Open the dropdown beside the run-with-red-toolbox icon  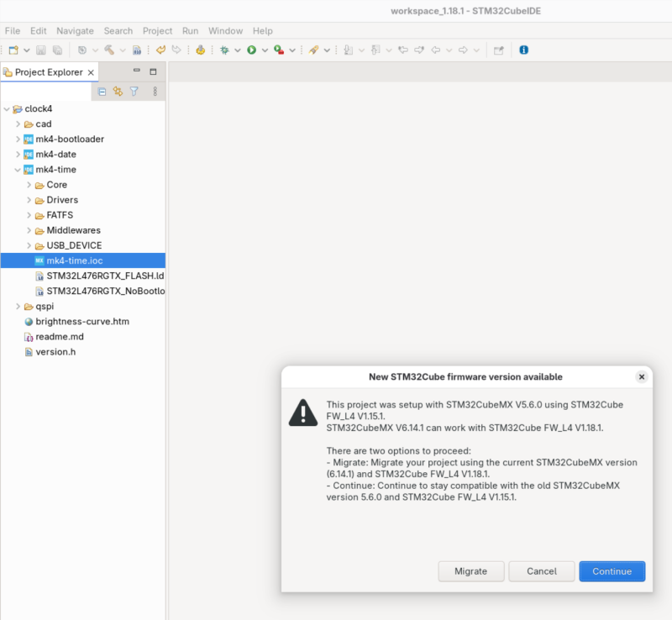(x=292, y=50)
